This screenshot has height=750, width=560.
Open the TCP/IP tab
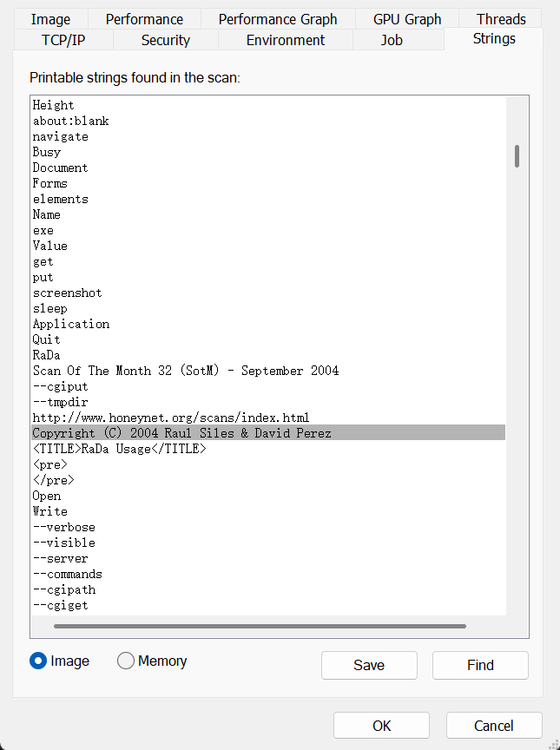(63, 40)
